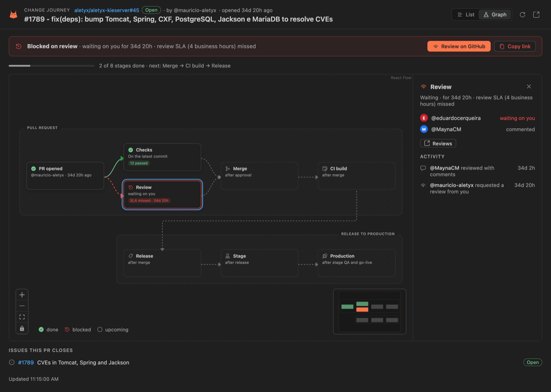Click the minimap thumbnail

[370, 312]
